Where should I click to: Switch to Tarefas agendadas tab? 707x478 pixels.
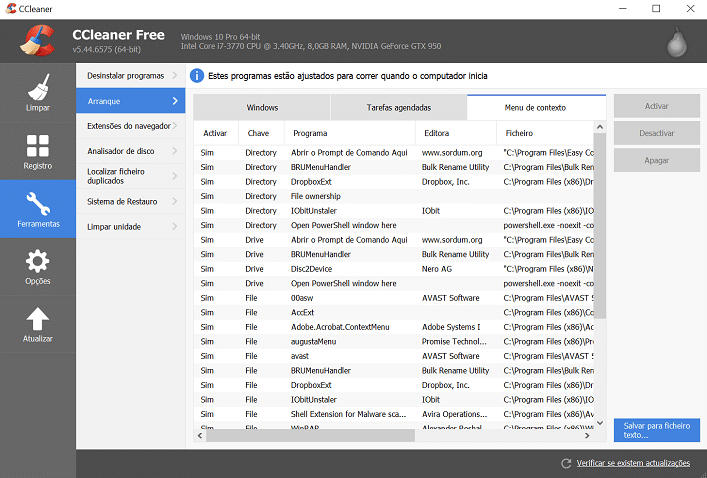(x=399, y=107)
